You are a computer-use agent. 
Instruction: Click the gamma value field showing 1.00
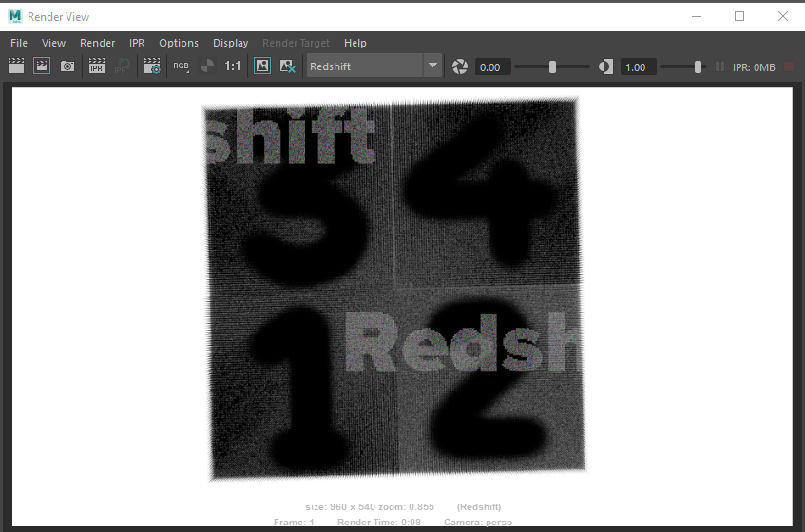(638, 67)
